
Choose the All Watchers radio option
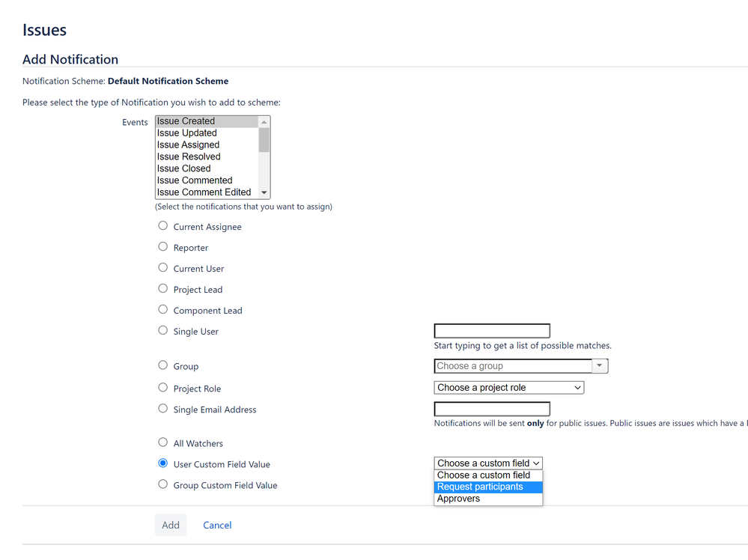pyautogui.click(x=162, y=442)
